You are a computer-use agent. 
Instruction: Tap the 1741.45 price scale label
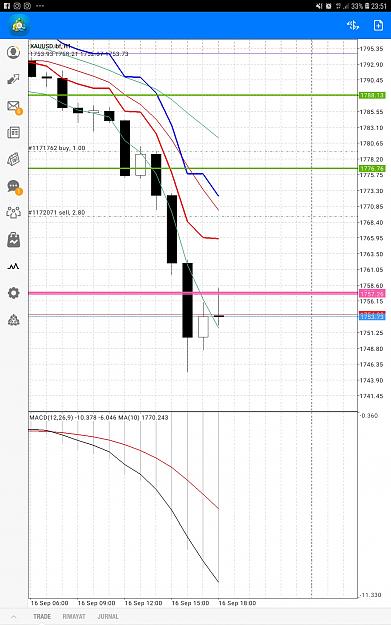tap(371, 396)
